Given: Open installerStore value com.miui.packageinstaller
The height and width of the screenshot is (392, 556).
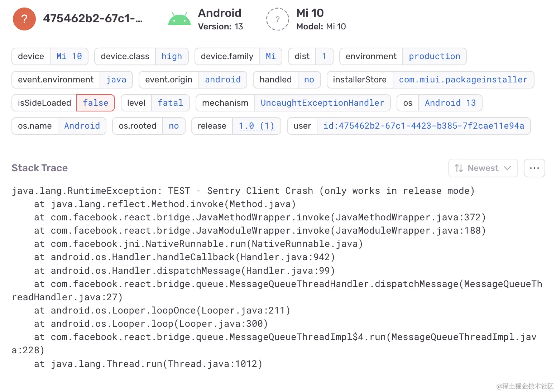Looking at the screenshot, I should tap(463, 80).
